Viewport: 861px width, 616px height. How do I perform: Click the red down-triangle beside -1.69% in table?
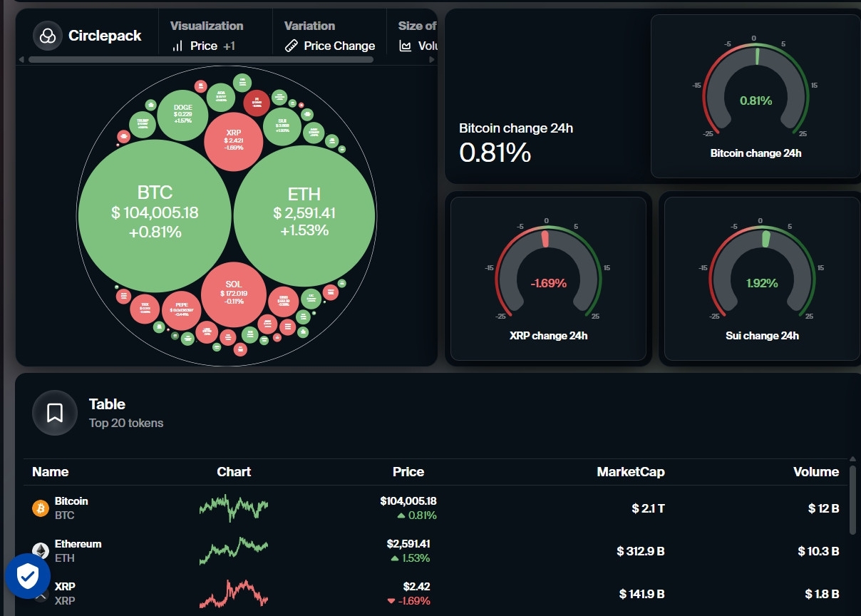click(391, 601)
